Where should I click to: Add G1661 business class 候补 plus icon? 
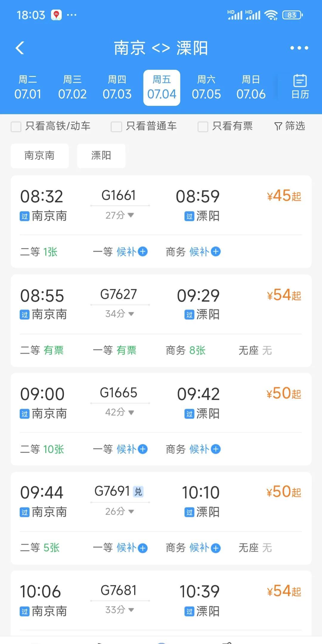click(x=216, y=252)
